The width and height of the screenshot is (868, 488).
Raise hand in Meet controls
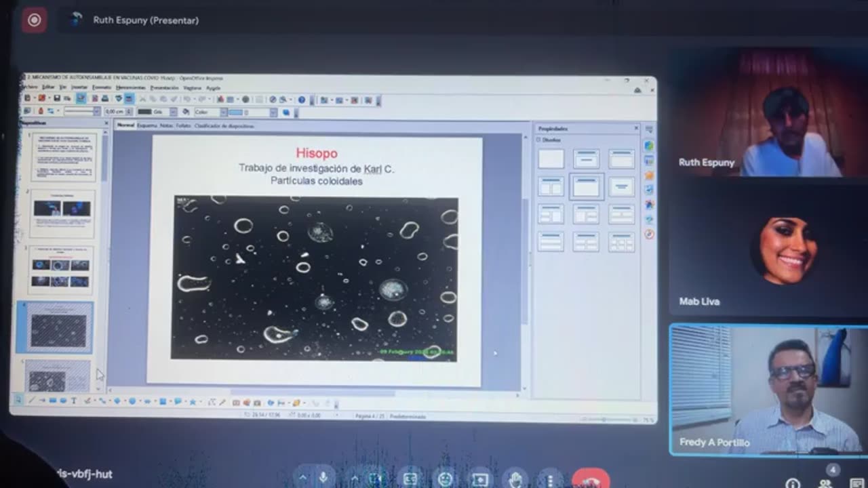click(515, 479)
